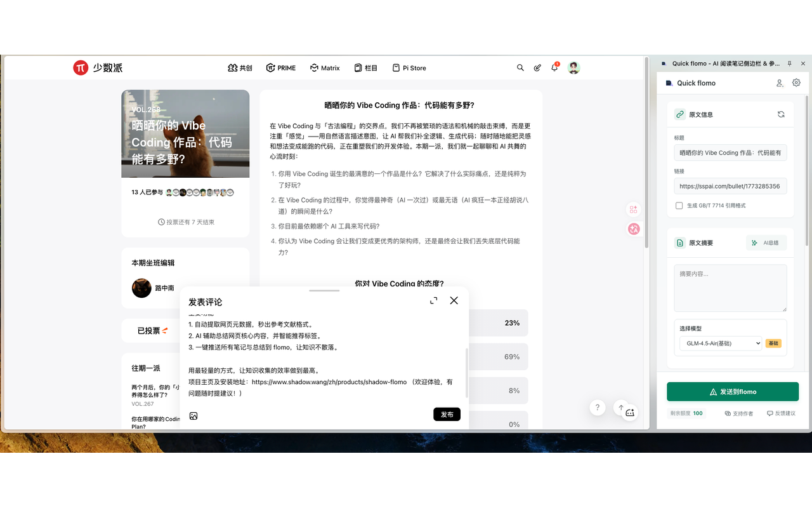812x508 pixels.
Task: Click the 剩余额度 100 quota indicator
Action: (x=688, y=413)
